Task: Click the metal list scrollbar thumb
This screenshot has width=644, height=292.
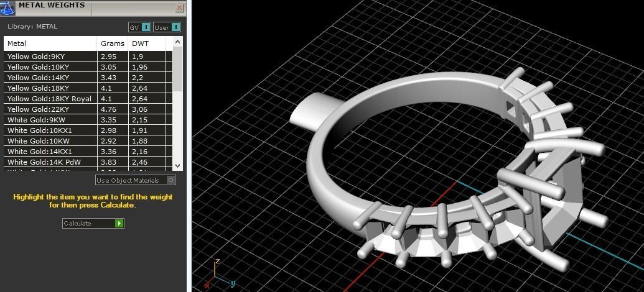Action: (x=177, y=68)
